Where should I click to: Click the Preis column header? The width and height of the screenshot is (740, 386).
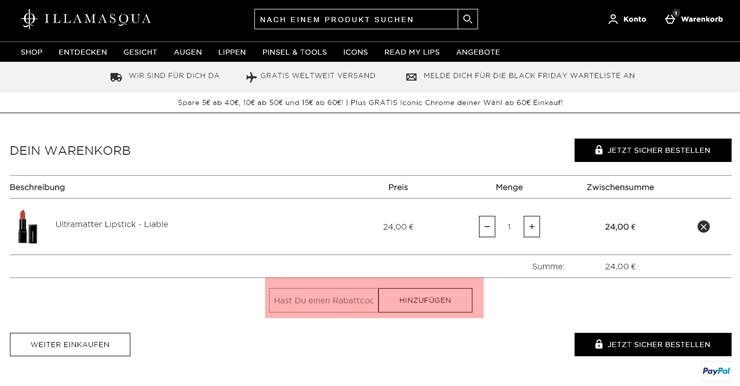pos(398,187)
